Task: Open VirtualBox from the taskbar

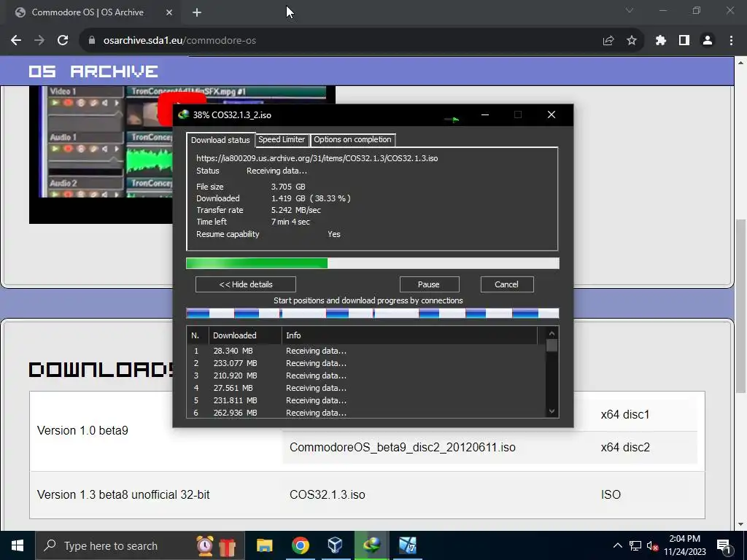Action: coord(336,545)
